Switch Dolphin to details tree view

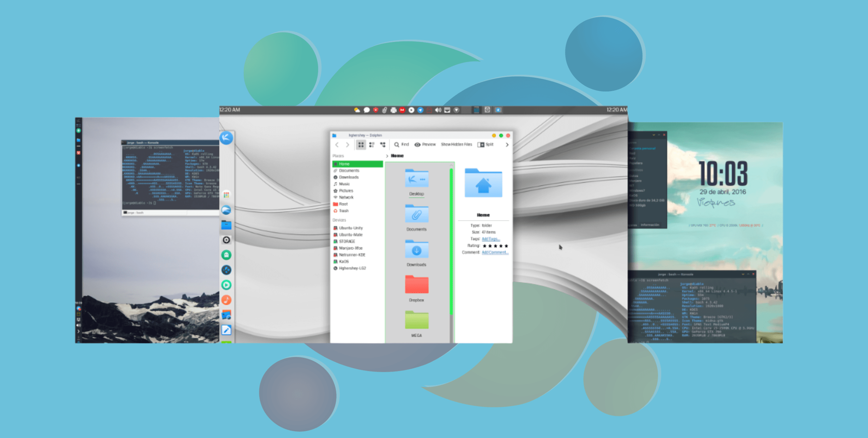[x=383, y=145]
